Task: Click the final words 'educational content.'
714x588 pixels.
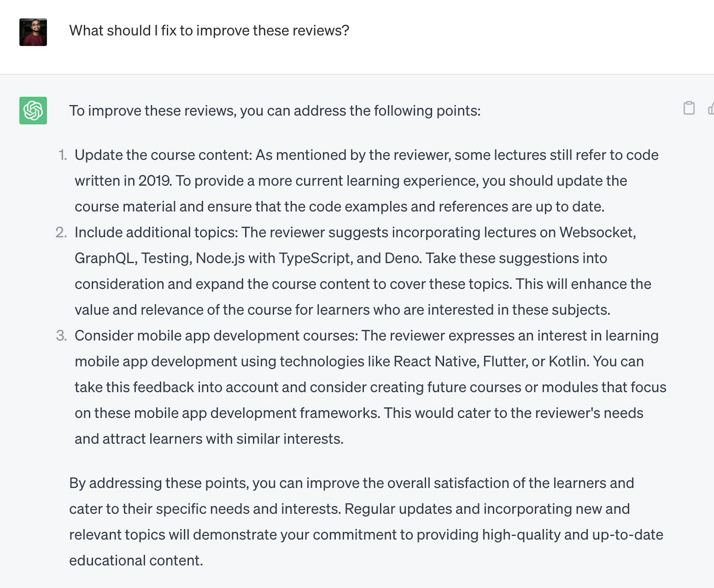Action: coord(136,561)
